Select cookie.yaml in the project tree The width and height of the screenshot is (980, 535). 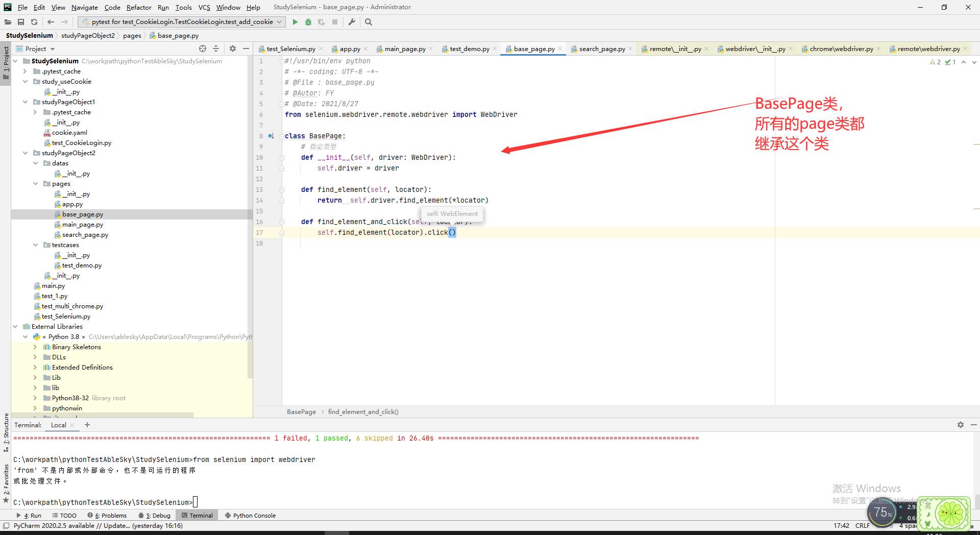[x=69, y=132]
